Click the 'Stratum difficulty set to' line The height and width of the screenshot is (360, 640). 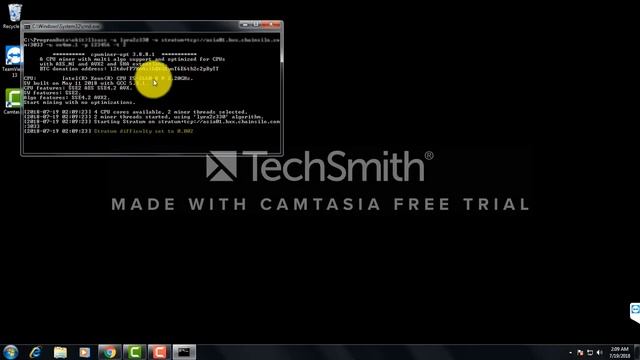pos(144,131)
